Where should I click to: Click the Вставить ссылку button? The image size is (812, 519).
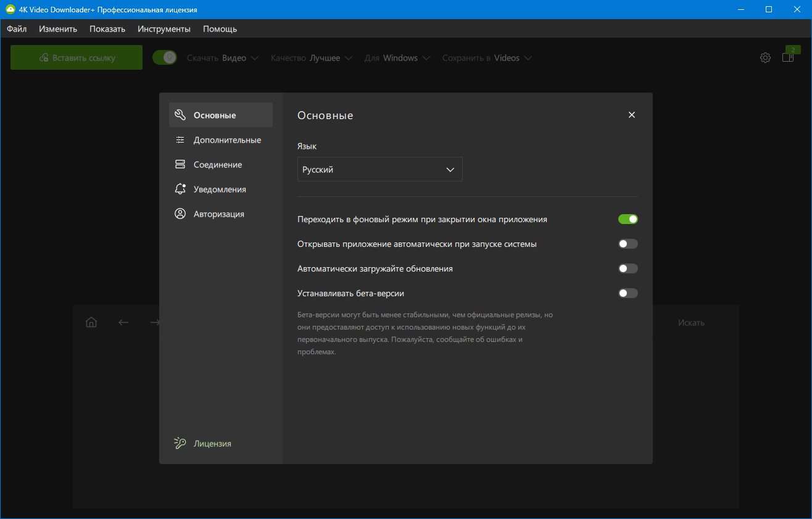[77, 58]
